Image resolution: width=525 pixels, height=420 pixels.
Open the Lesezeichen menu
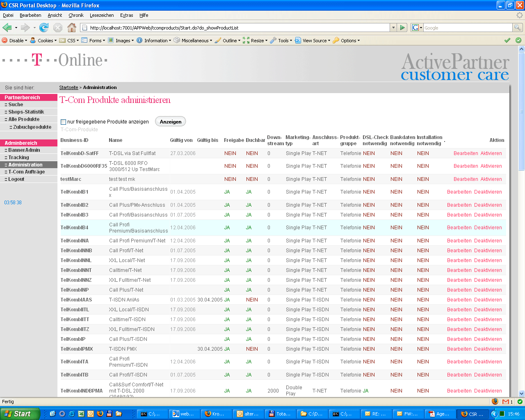click(102, 15)
